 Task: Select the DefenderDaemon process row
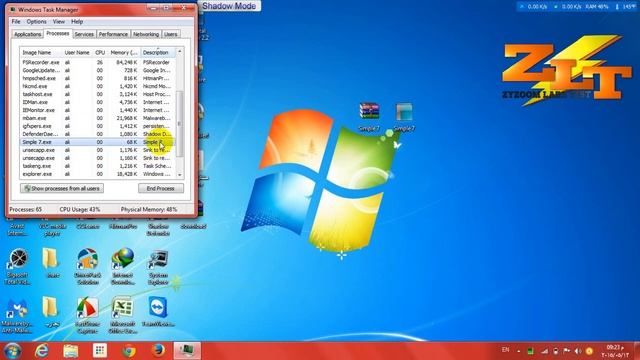(98, 134)
